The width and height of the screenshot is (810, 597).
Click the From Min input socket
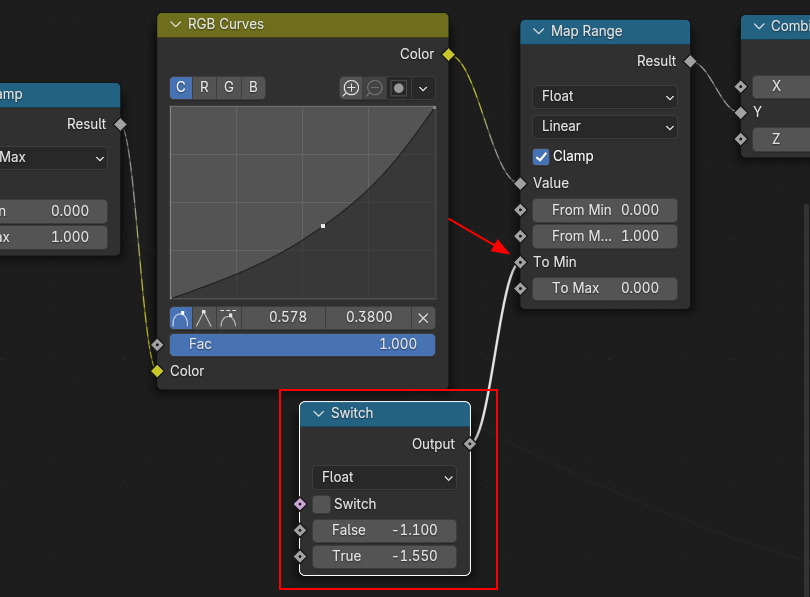(x=520, y=210)
